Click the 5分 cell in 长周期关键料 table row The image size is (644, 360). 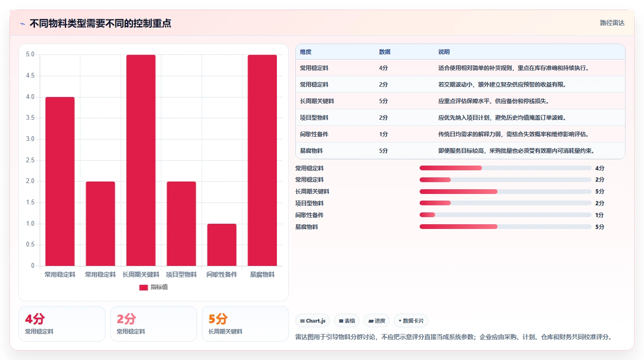click(x=383, y=101)
